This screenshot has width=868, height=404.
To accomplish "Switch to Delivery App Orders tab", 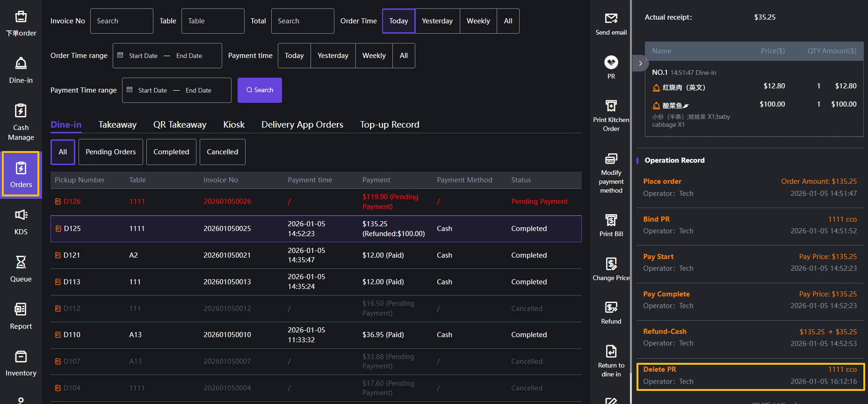I will click(302, 125).
